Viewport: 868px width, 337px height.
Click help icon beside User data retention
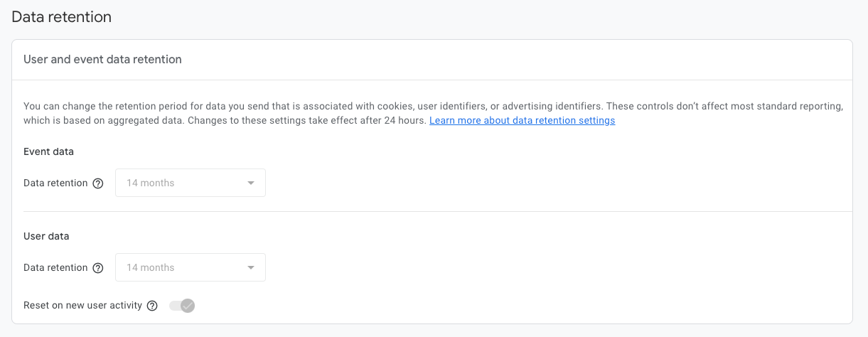[x=98, y=268]
